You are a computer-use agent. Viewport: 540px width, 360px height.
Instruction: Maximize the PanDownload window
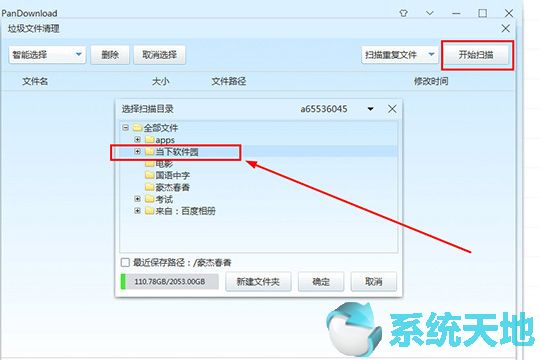coord(482,13)
